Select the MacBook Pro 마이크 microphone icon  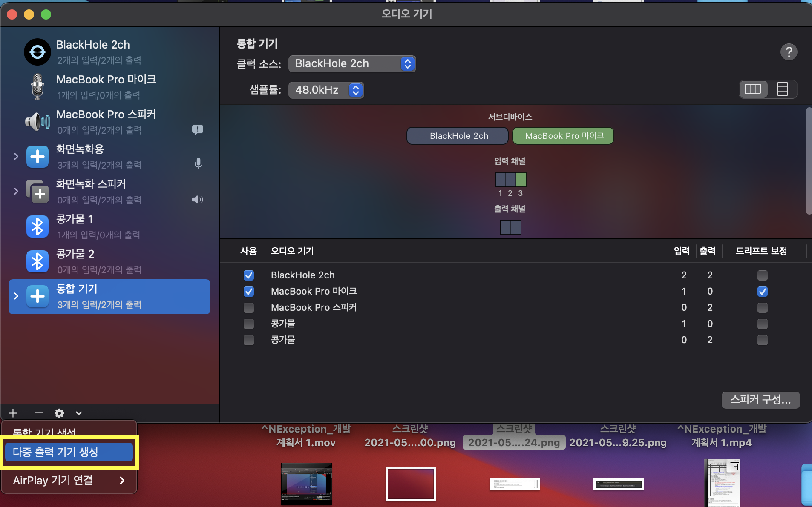pyautogui.click(x=37, y=87)
